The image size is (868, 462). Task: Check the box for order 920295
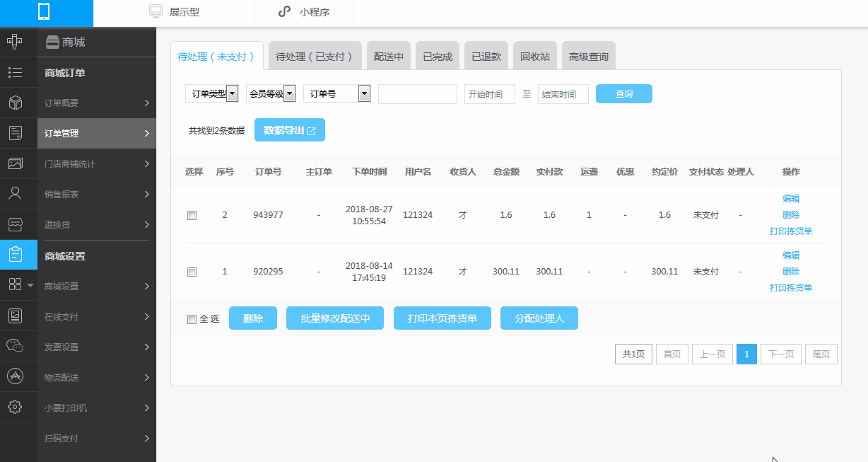click(x=192, y=272)
